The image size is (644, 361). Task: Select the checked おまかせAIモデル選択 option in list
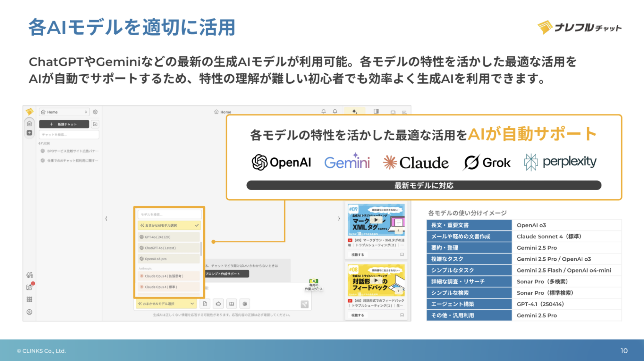[169, 225]
